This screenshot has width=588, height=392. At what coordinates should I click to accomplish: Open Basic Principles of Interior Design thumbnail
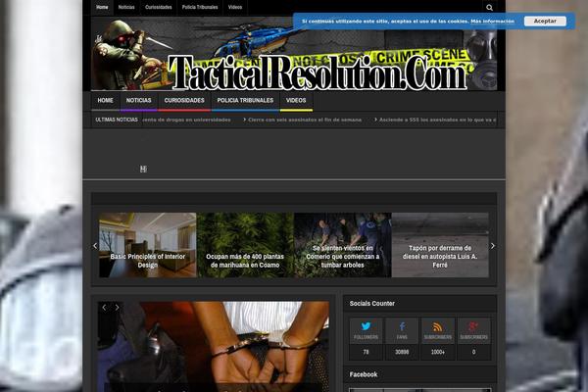point(148,245)
